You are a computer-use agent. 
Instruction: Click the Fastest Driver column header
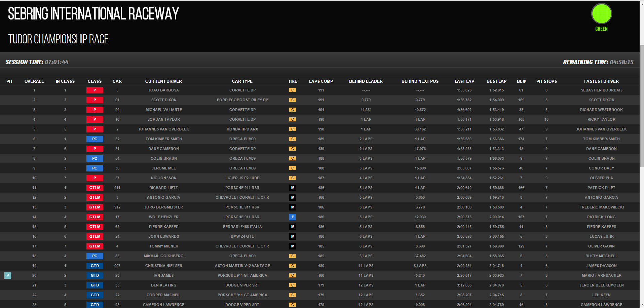(601, 81)
